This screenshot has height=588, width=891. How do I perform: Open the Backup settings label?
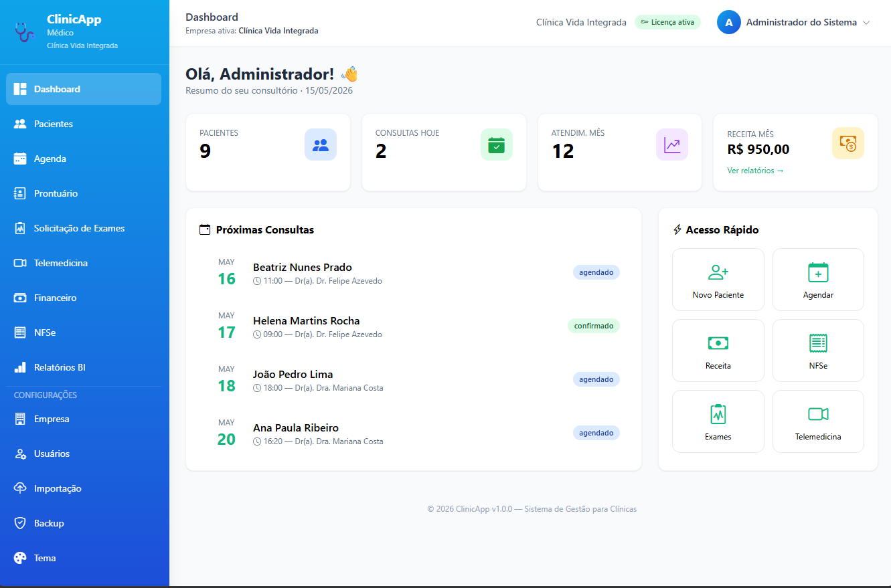pyautogui.click(x=49, y=523)
